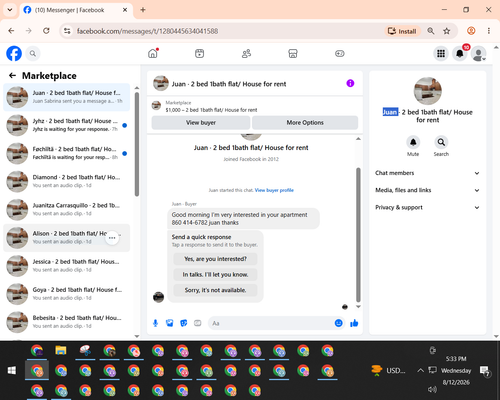This screenshot has height=400, width=500.
Task: Click the chat list scrollbar
Action: 137,144
